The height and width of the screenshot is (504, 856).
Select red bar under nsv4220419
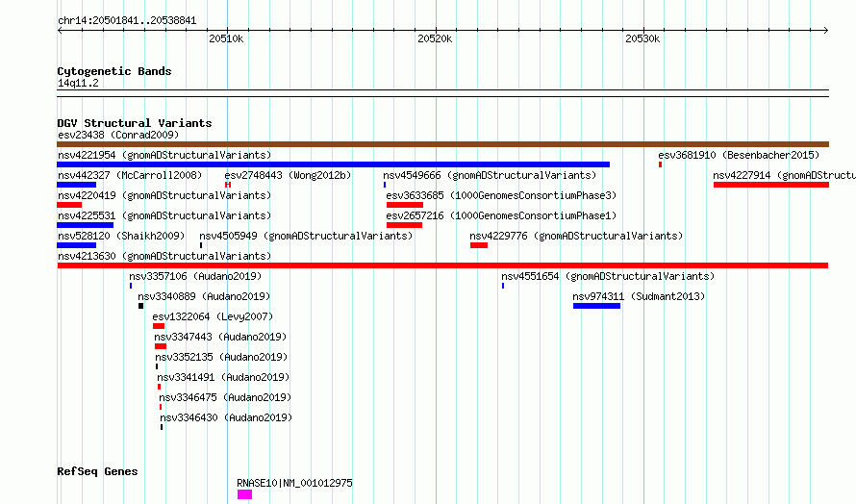coord(69,205)
